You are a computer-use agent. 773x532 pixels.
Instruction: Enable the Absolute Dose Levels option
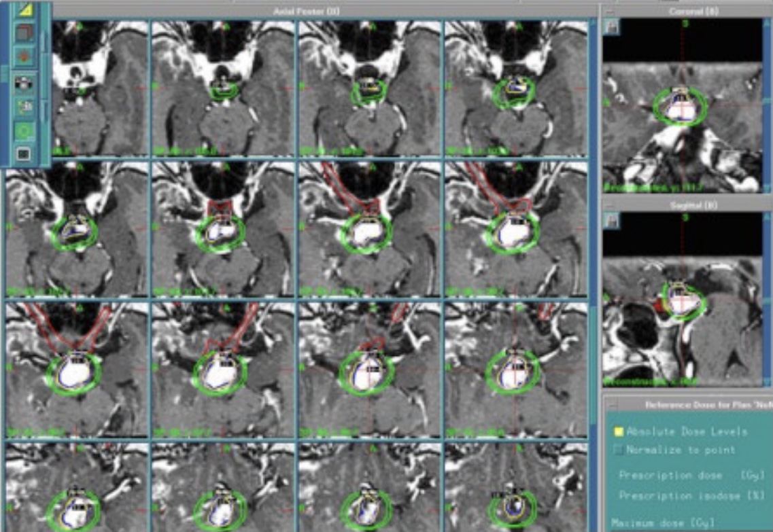click(x=619, y=431)
